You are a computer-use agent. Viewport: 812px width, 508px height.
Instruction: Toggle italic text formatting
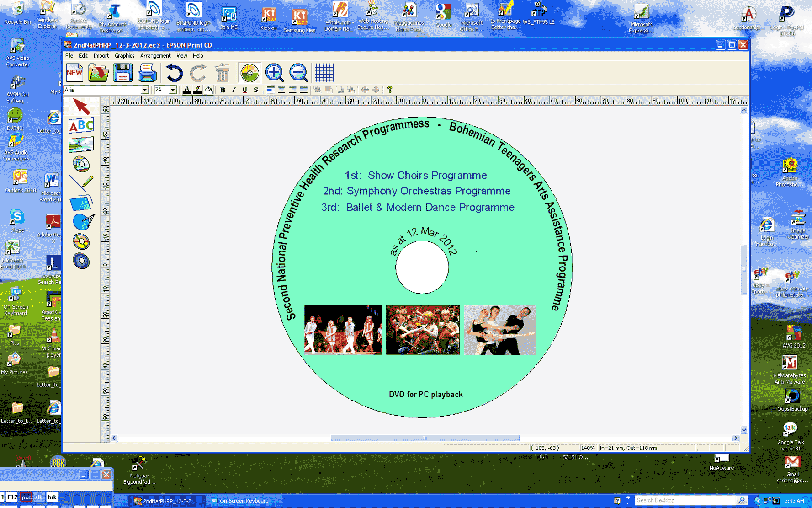click(x=234, y=90)
